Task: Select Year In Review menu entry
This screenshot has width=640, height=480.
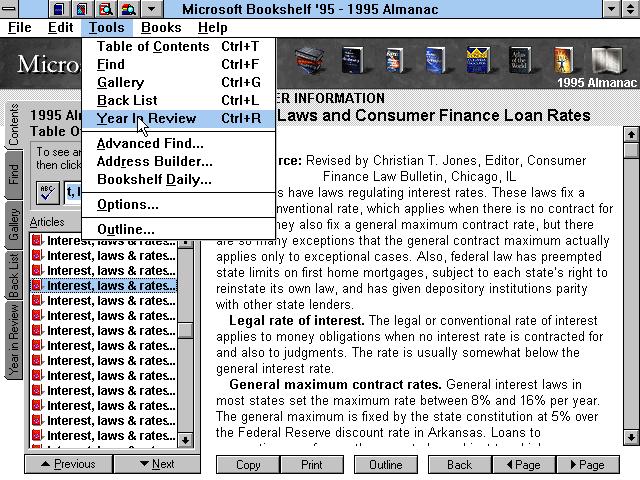Action: pos(178,118)
